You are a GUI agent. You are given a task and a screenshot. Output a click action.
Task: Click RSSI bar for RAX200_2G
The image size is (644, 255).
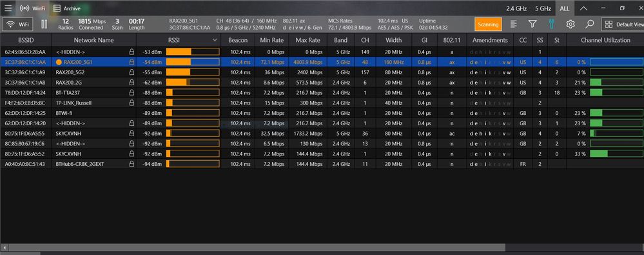pos(193,82)
